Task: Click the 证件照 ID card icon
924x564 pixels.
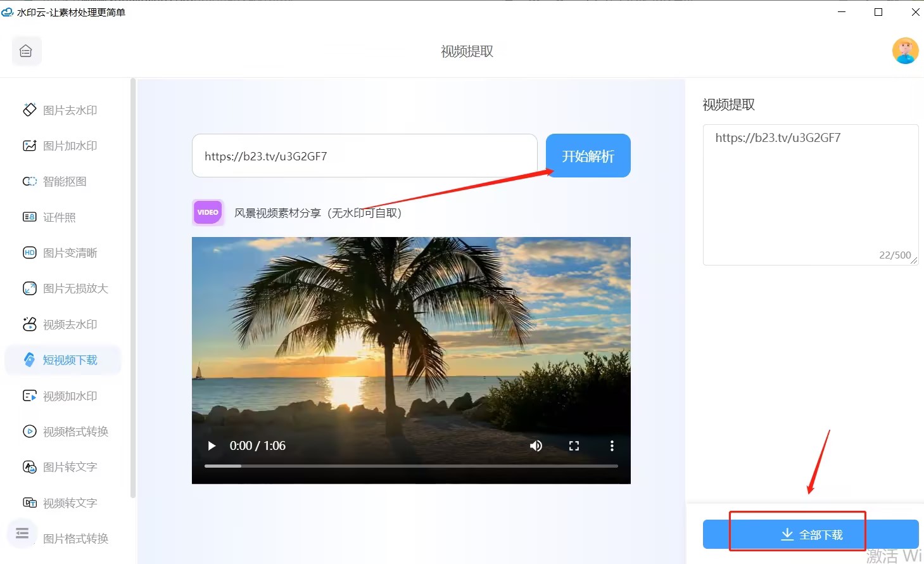Action: (x=30, y=217)
